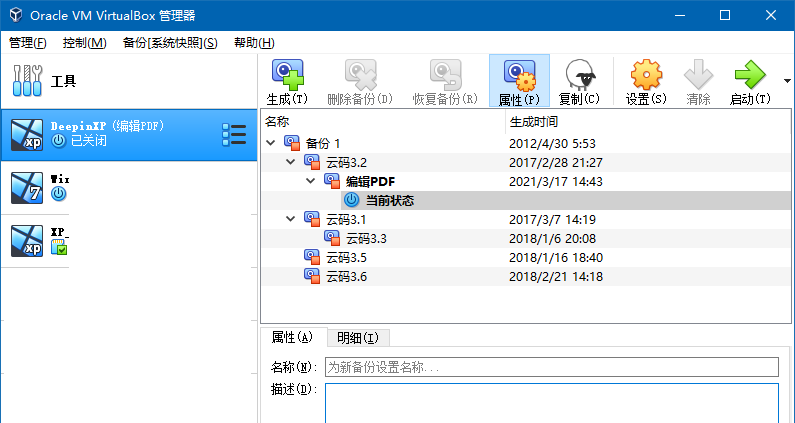Select the 云码3.2 snapshot icon
Viewport: 795px width, 423px height.
pos(312,162)
